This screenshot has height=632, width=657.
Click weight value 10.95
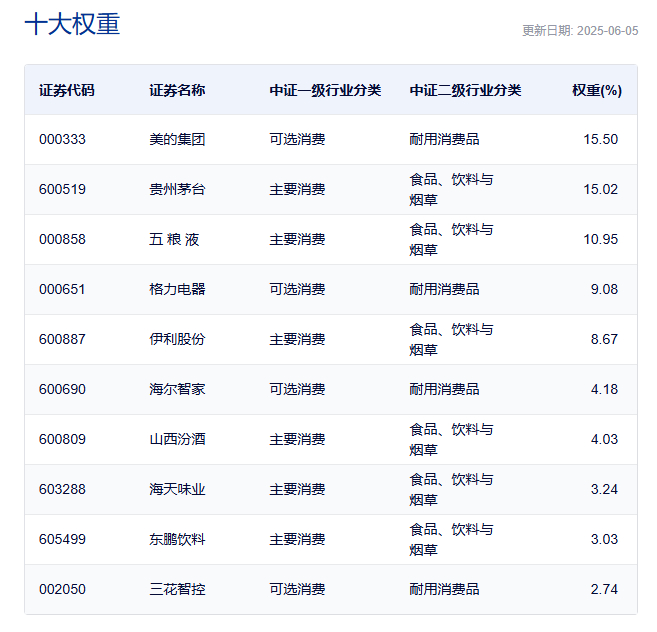coord(601,239)
